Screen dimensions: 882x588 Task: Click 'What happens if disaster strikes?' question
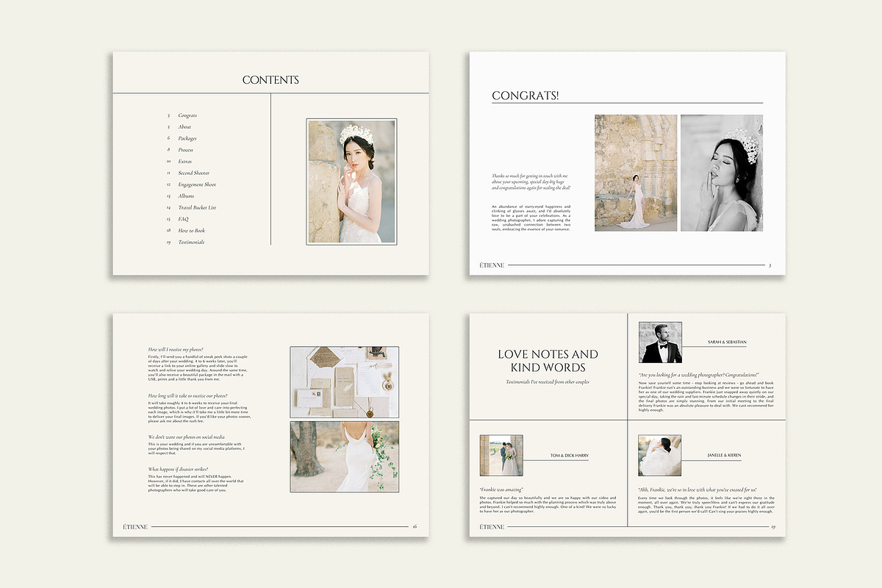coord(178,469)
